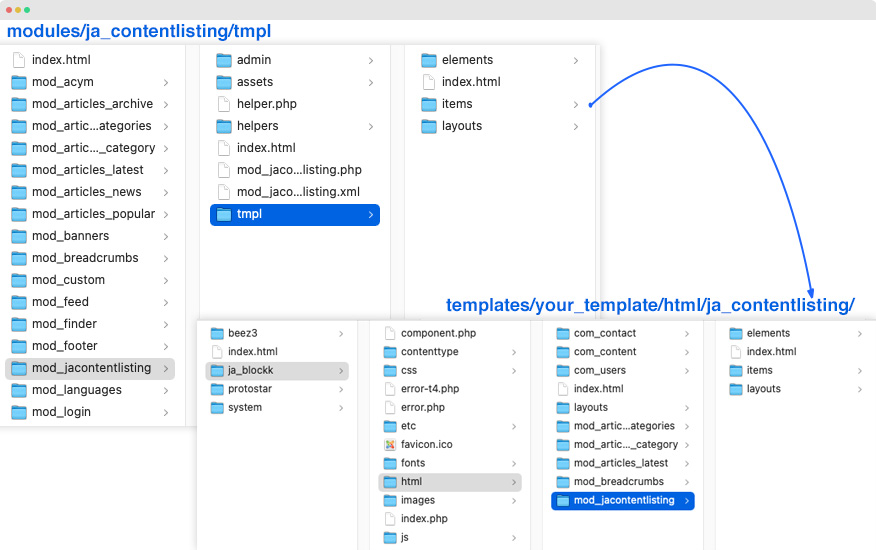The image size is (876, 550).
Task: Open the component.php file
Action: tap(438, 333)
